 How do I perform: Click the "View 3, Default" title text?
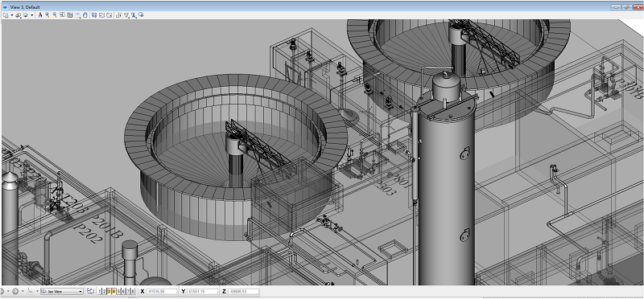pyautogui.click(x=25, y=7)
